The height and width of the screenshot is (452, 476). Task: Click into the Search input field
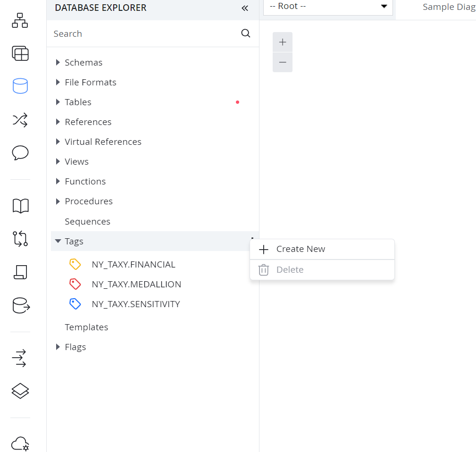142,33
